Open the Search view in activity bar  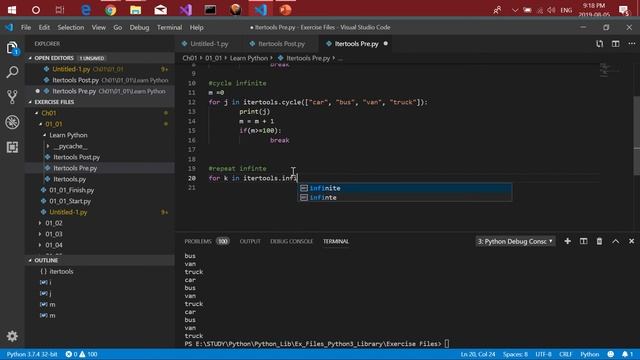tap(12, 72)
